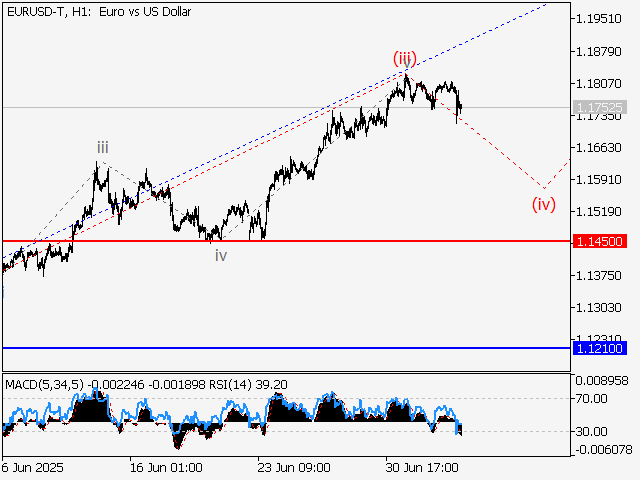
Task: Select the 23 Jun 09:00 time label
Action: coord(295,467)
